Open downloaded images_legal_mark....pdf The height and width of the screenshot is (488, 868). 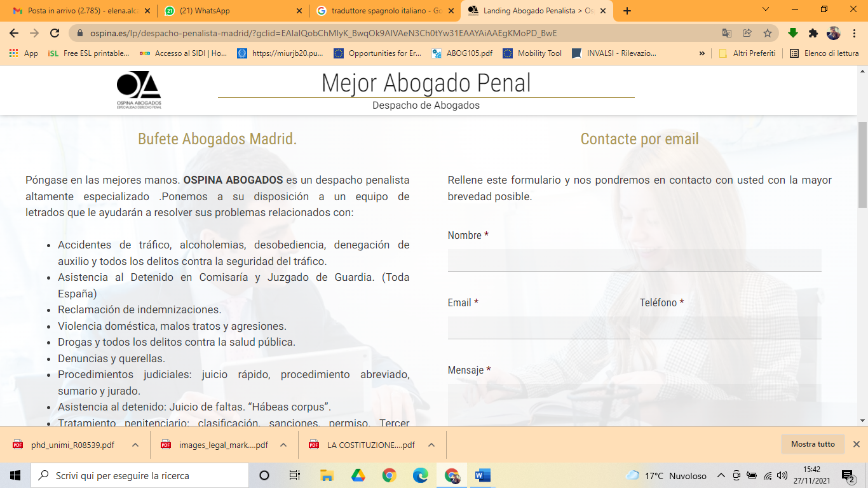[x=215, y=445]
